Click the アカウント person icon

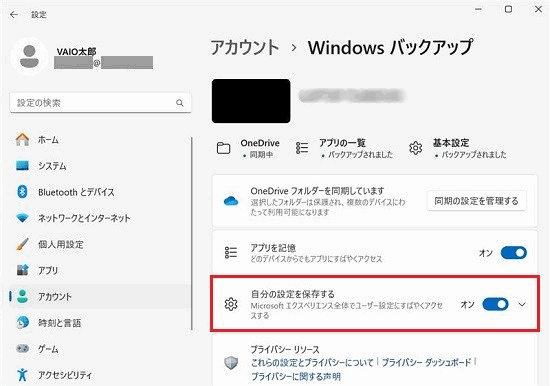pyautogui.click(x=22, y=296)
